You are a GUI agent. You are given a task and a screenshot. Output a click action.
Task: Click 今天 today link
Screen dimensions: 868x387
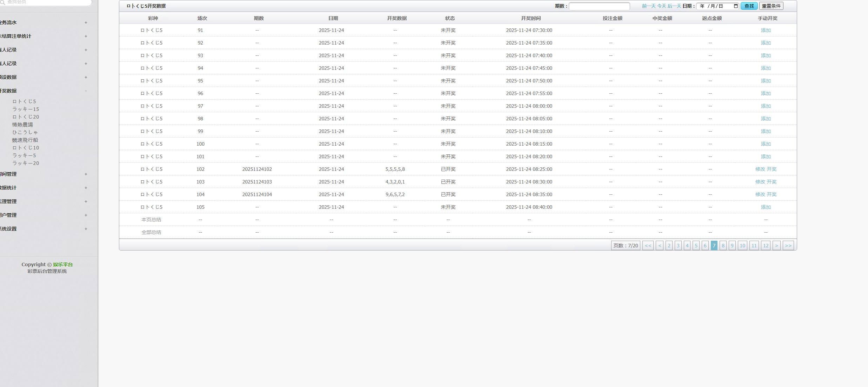click(661, 6)
